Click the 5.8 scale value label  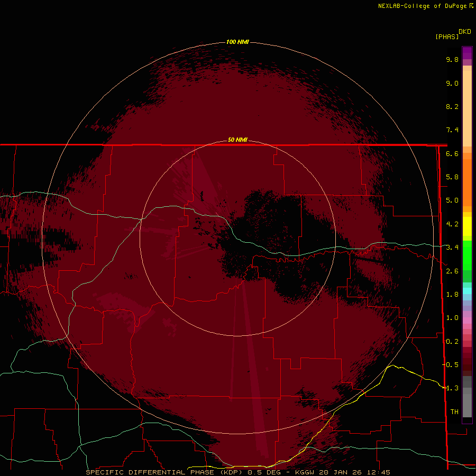(452, 177)
